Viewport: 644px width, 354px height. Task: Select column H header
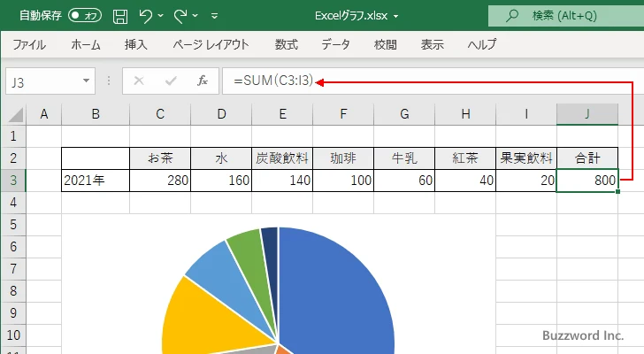[x=465, y=114]
